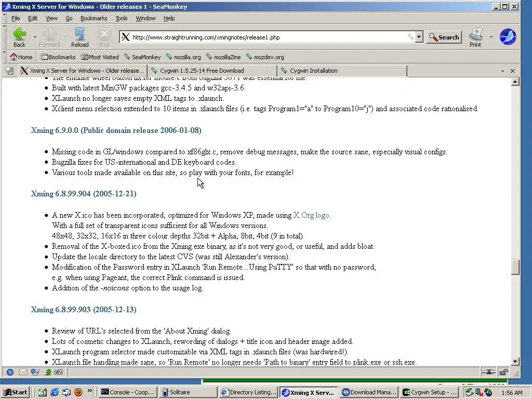Screen dimensions: 532x399
Task: Open Navigator via status bar globe icon
Action: tap(10, 372)
